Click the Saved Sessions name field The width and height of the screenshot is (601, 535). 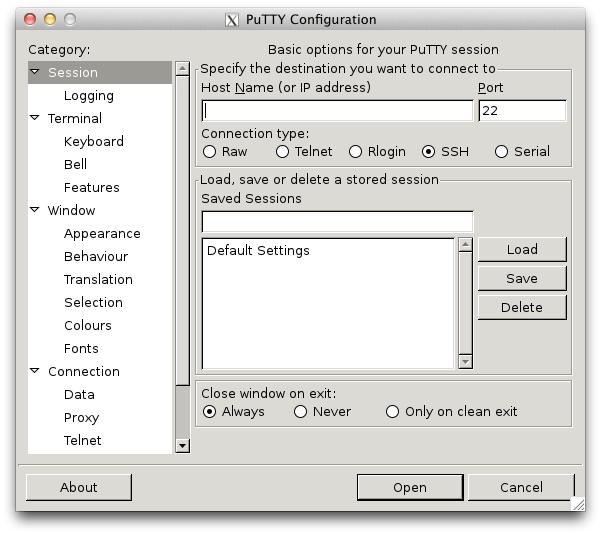pyautogui.click(x=337, y=222)
